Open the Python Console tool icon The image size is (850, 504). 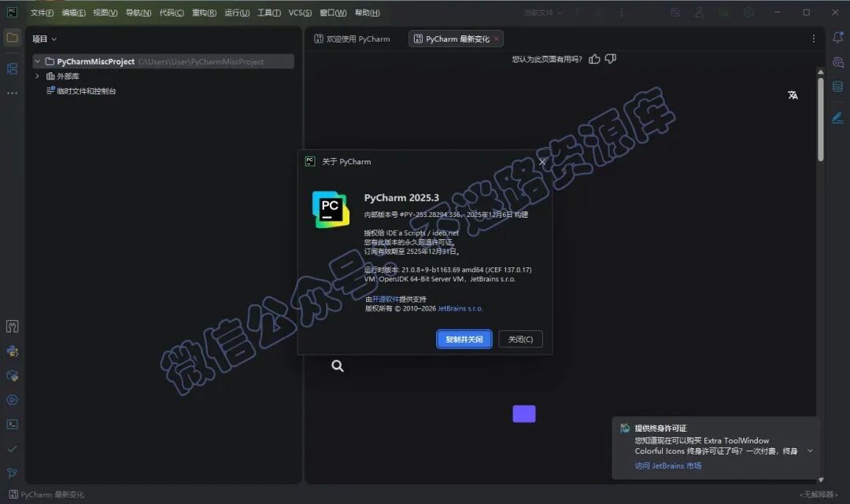point(13,351)
